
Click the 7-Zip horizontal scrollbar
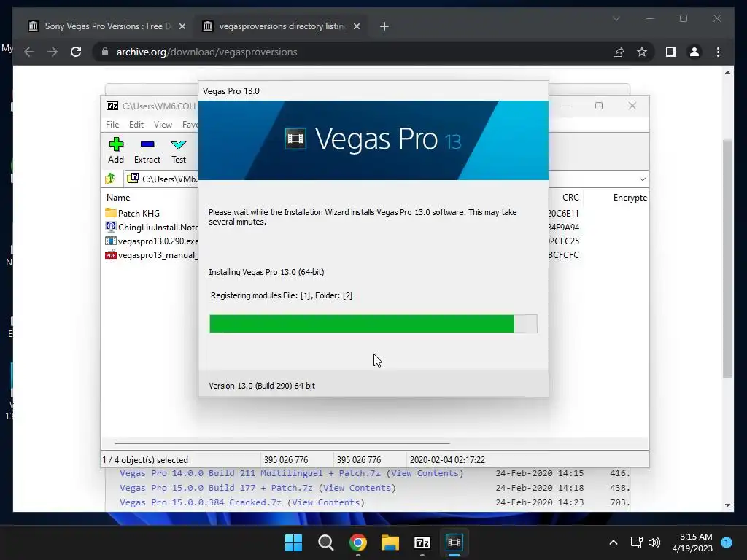282,443
